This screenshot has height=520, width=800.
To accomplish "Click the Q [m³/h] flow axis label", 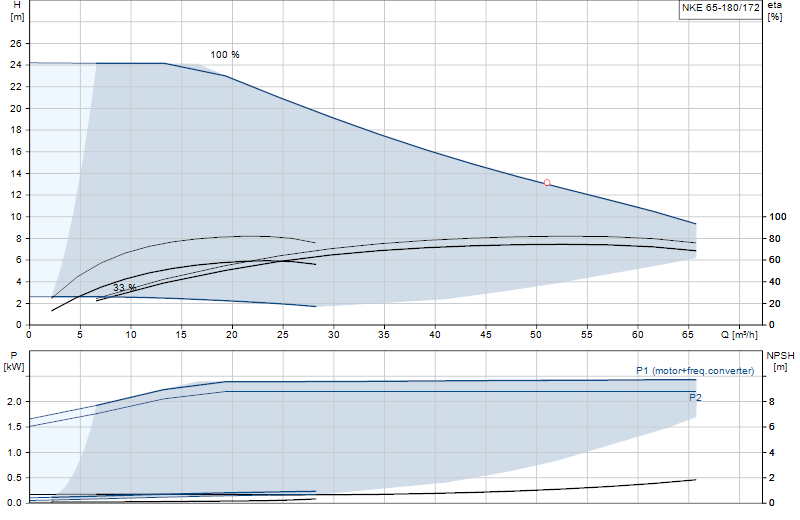I will tap(739, 335).
